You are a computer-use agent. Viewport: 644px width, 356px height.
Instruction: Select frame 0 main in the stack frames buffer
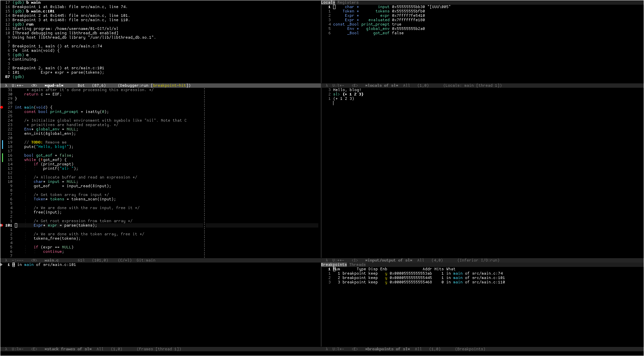pos(44,265)
